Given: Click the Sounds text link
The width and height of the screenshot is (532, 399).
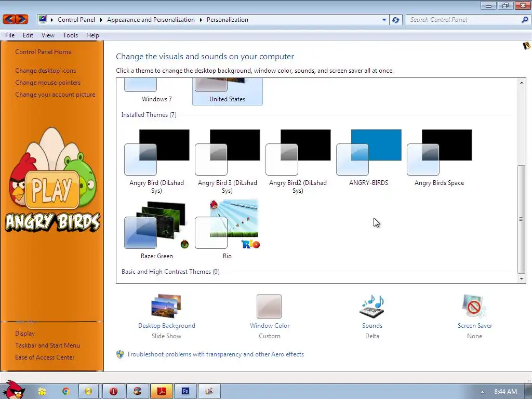Looking at the screenshot, I should (372, 326).
